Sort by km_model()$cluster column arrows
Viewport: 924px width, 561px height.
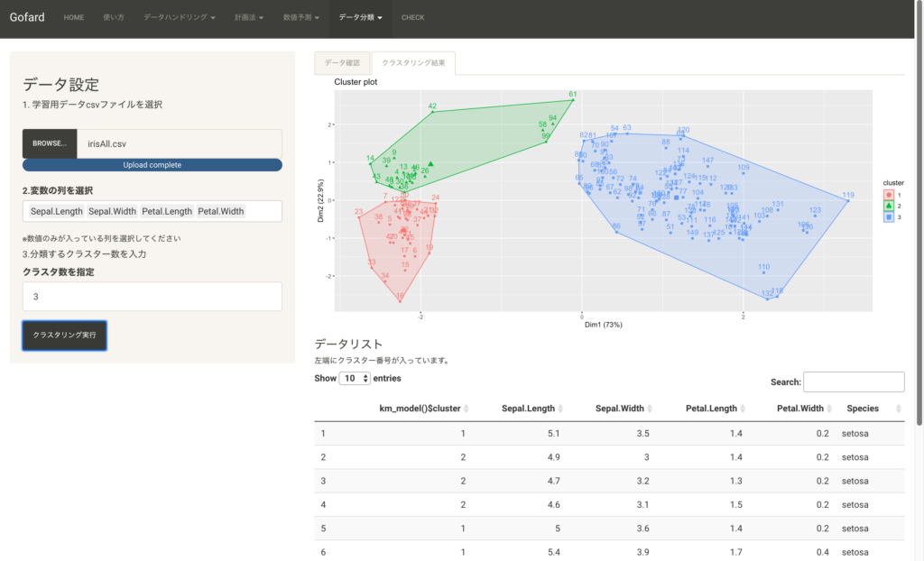[x=467, y=409]
